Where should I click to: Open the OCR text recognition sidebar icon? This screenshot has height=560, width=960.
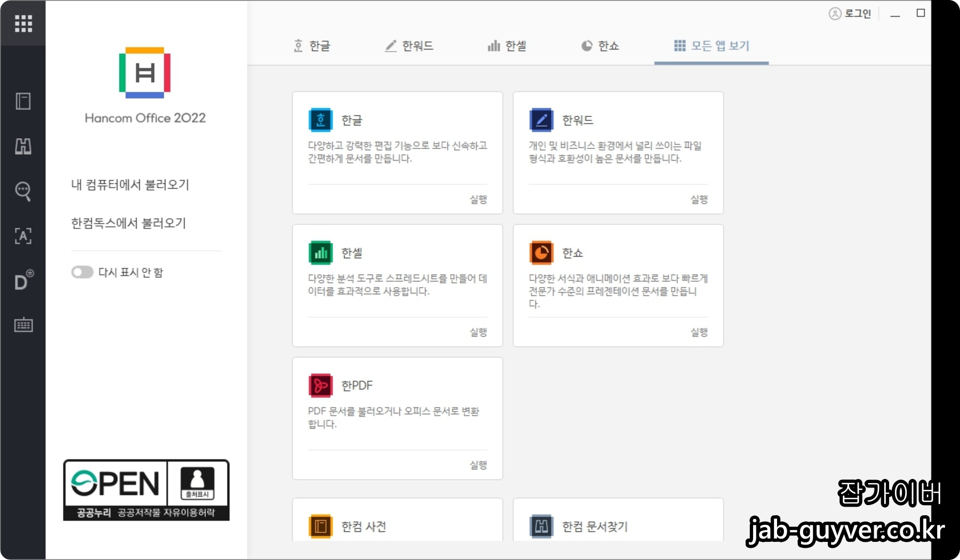point(23,236)
